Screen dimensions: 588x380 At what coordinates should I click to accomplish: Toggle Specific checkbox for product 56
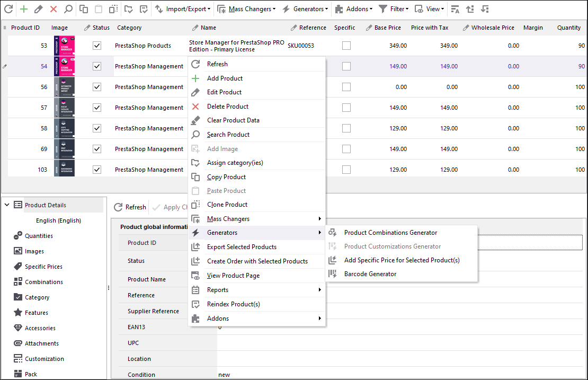click(346, 87)
